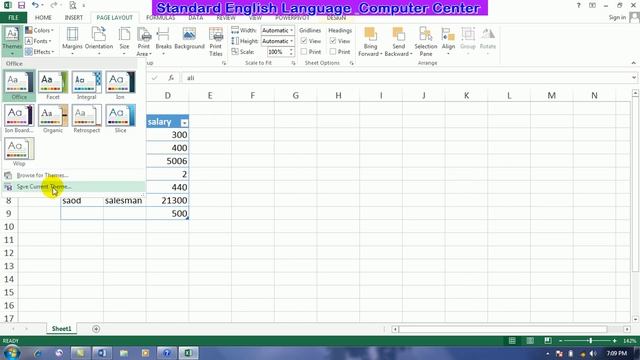Image resolution: width=640 pixels, height=360 pixels.
Task: Select the Office theme thumbnail
Action: (x=19, y=85)
